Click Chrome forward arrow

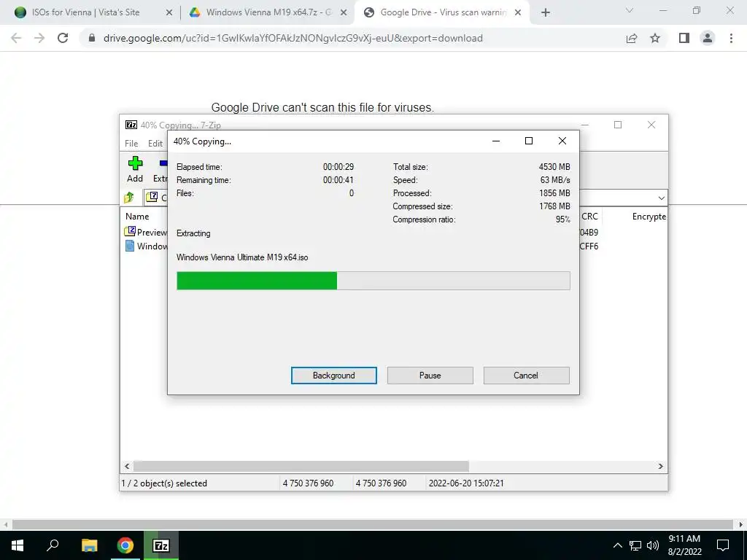(39, 38)
